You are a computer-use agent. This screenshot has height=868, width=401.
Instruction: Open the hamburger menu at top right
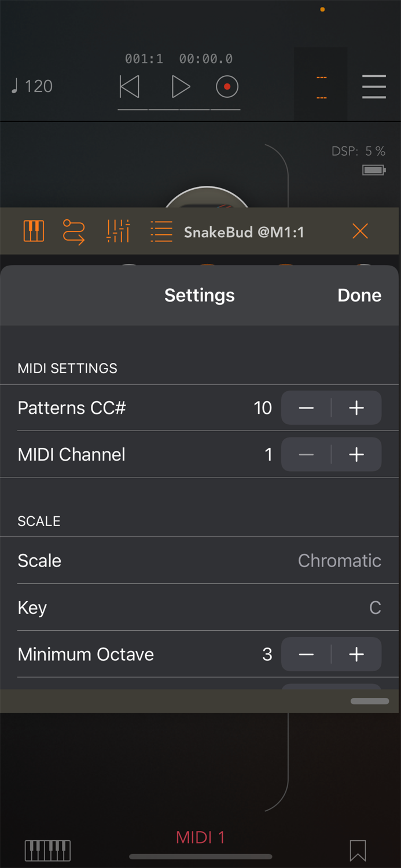tap(374, 87)
